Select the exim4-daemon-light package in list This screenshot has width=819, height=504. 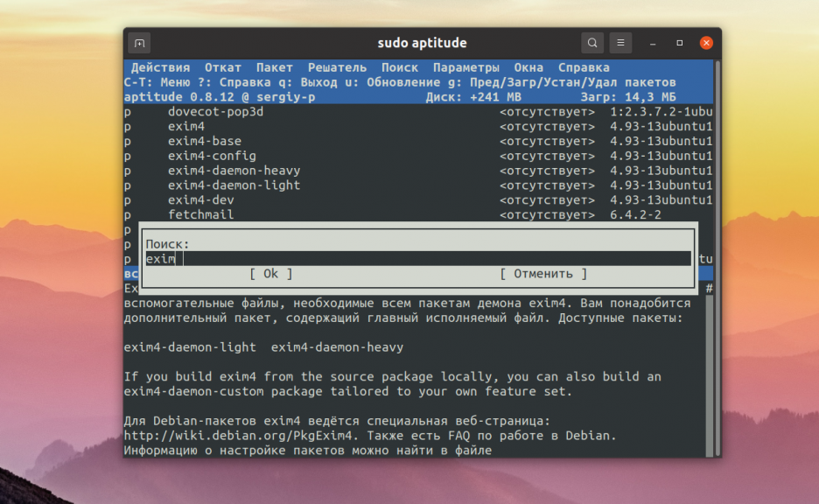(418, 185)
